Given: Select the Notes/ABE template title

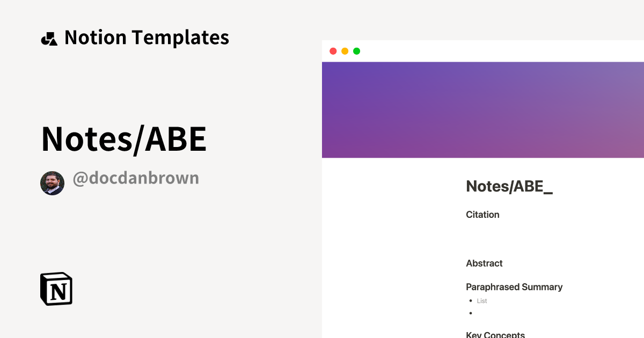Looking at the screenshot, I should point(123,138).
